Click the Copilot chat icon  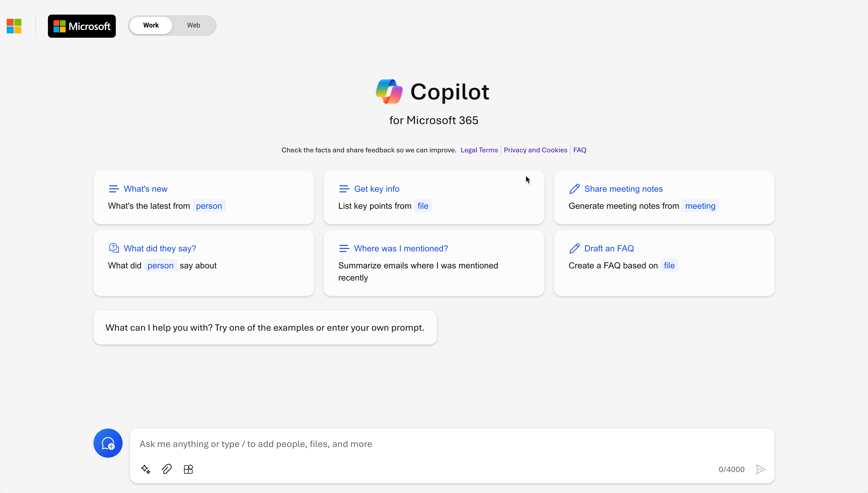(x=108, y=443)
